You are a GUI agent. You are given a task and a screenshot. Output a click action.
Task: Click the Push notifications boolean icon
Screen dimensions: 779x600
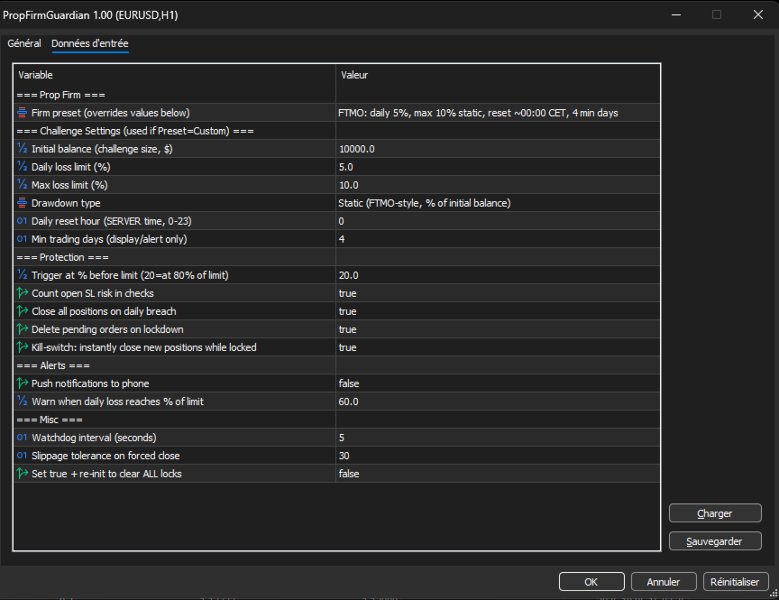22,383
